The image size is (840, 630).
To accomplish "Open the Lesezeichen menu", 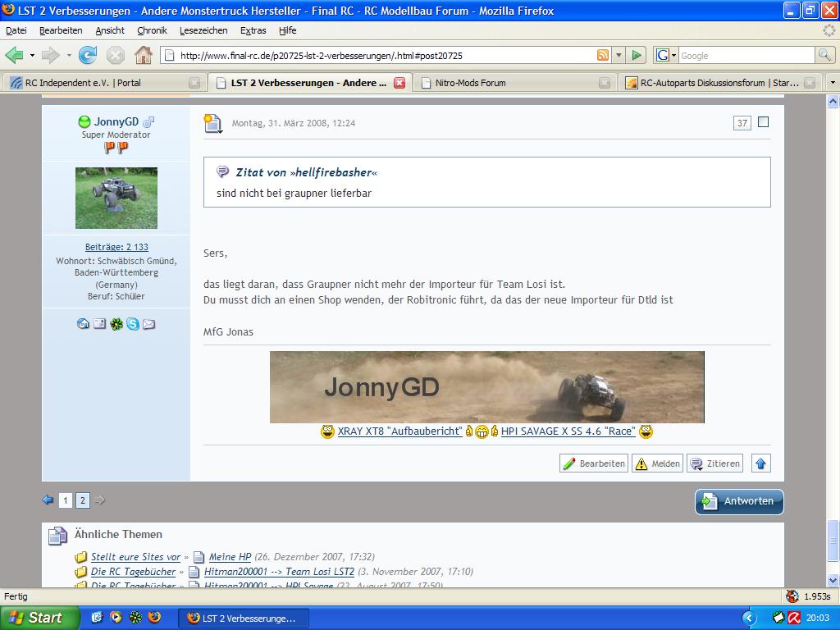I will pyautogui.click(x=203, y=30).
